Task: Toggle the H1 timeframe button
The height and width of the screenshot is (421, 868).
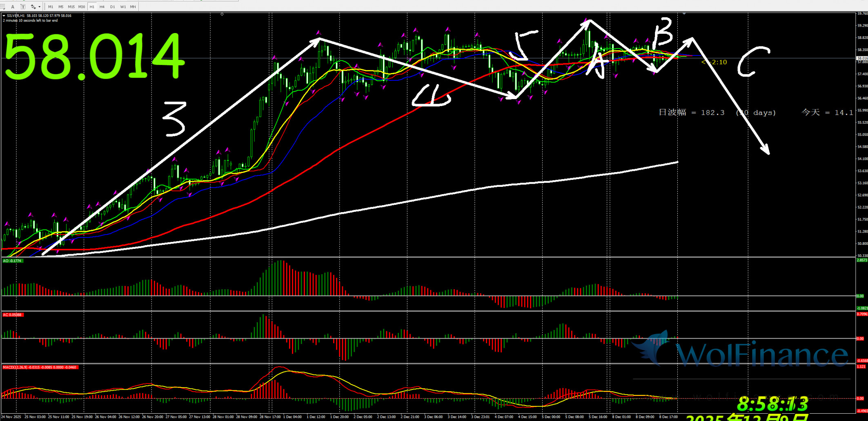Action: [92, 7]
